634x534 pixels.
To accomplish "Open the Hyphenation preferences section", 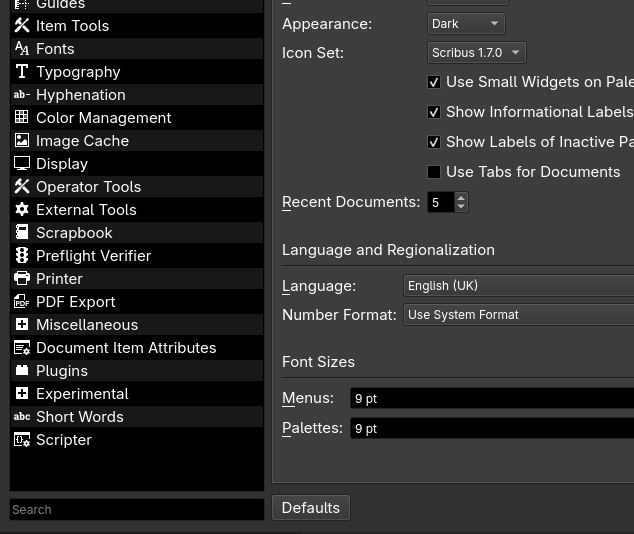I will pyautogui.click(x=80, y=94).
